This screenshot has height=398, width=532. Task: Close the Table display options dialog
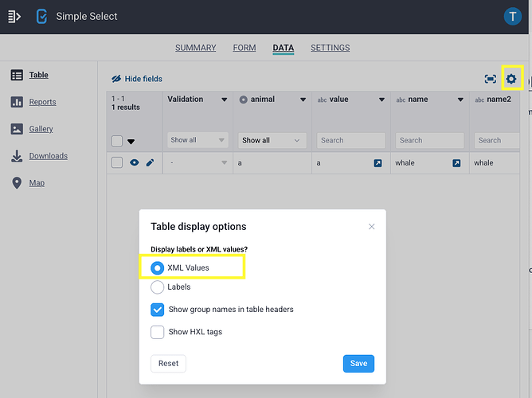click(371, 226)
